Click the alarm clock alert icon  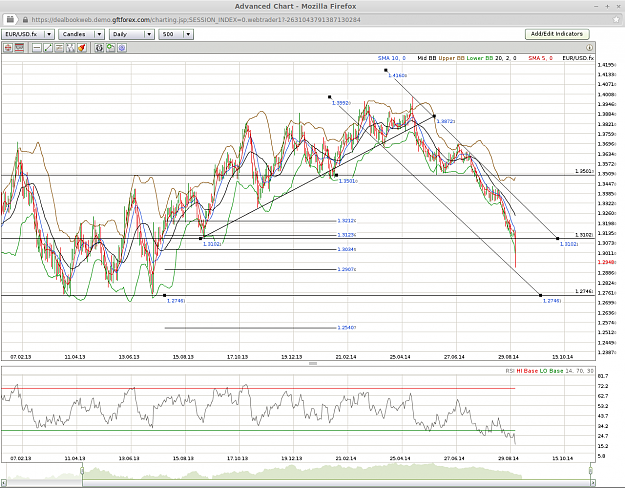point(99,48)
